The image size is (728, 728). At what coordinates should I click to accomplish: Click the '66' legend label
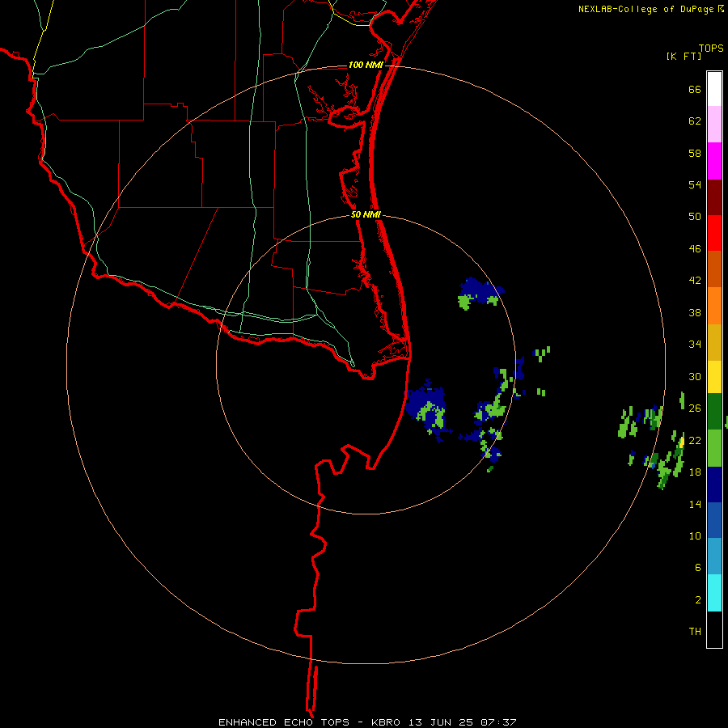pos(695,89)
